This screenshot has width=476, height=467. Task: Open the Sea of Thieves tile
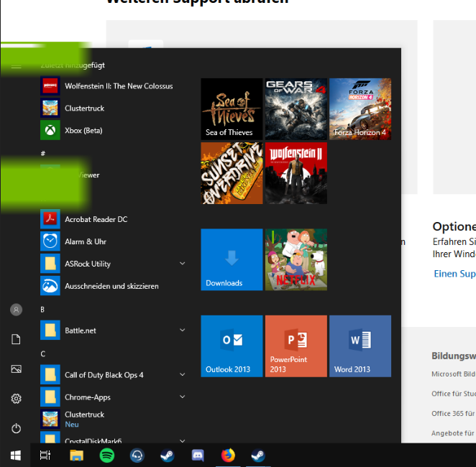point(232,109)
